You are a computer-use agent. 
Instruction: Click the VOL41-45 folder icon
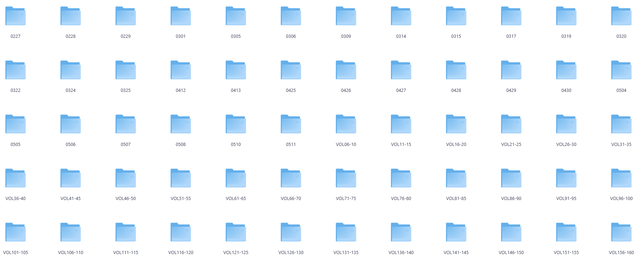pos(71,178)
